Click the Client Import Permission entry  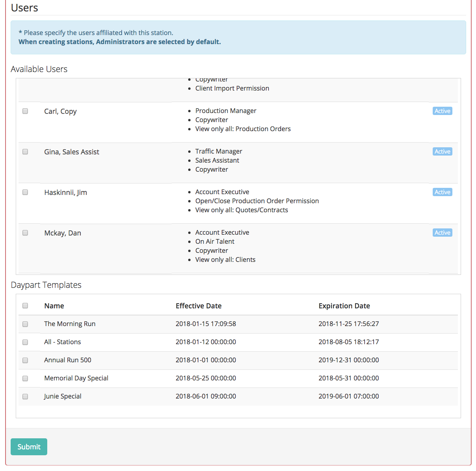232,88
